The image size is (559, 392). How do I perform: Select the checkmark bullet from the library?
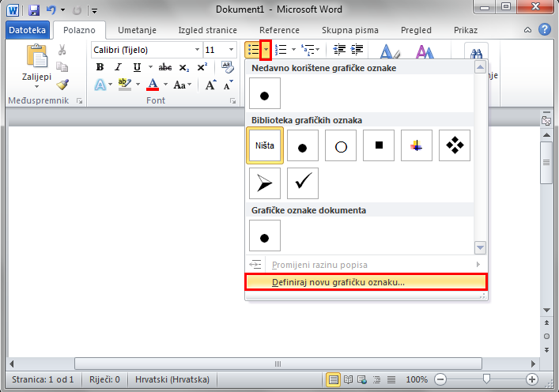point(302,183)
